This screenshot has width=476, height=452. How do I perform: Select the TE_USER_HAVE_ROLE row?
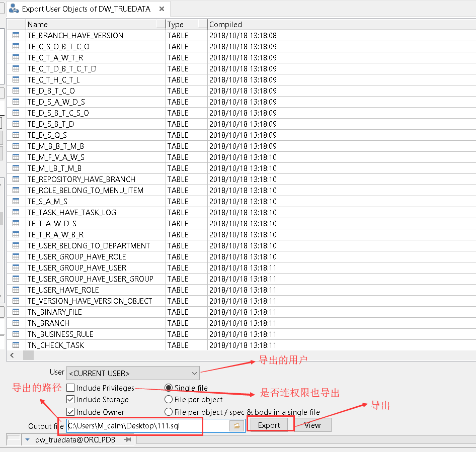pos(242,290)
